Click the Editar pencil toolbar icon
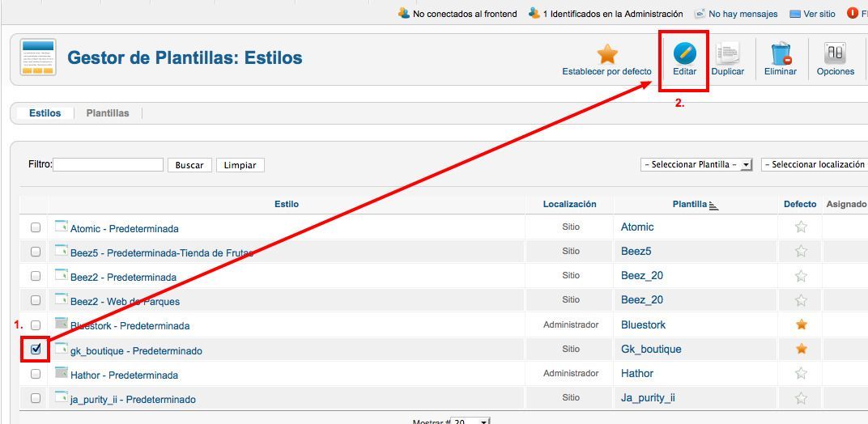The image size is (868, 424). [685, 54]
